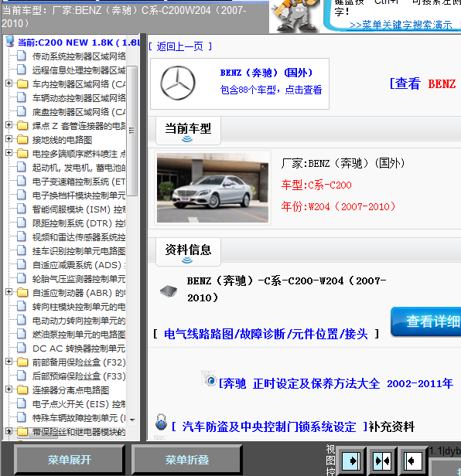Select 电动动力转向控制单元 tree item

click(79, 320)
